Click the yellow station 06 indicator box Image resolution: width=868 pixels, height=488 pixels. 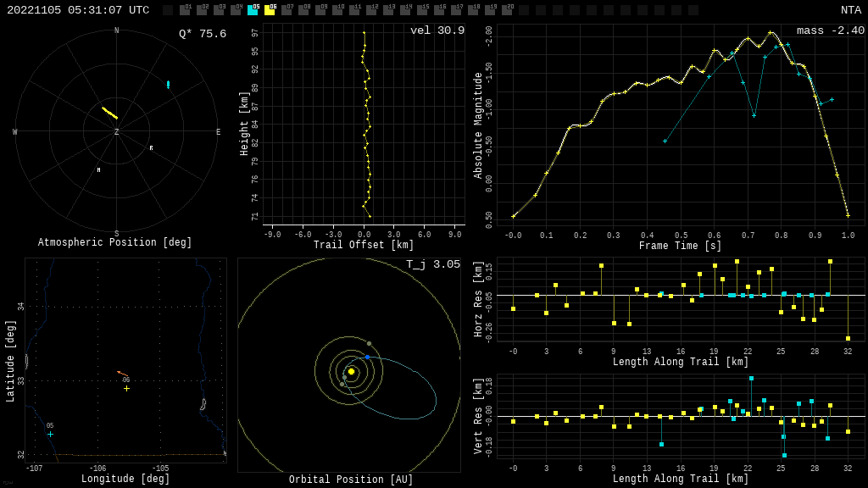pyautogui.click(x=270, y=10)
